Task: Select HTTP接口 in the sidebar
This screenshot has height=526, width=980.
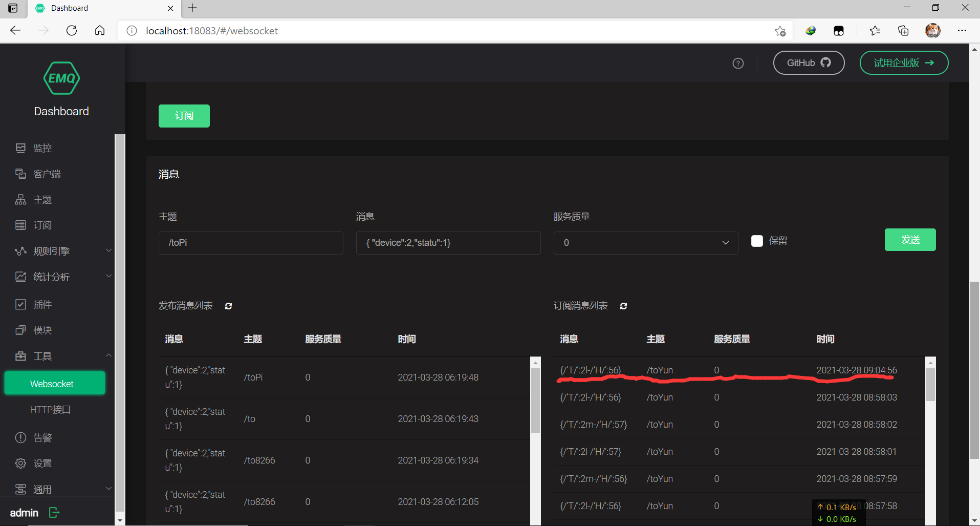Action: [x=50, y=410]
